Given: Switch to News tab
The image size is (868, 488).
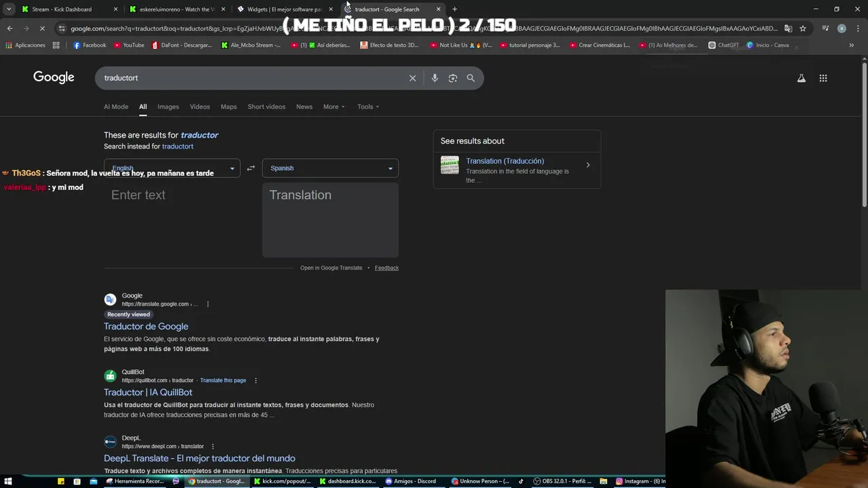Looking at the screenshot, I should coord(304,106).
